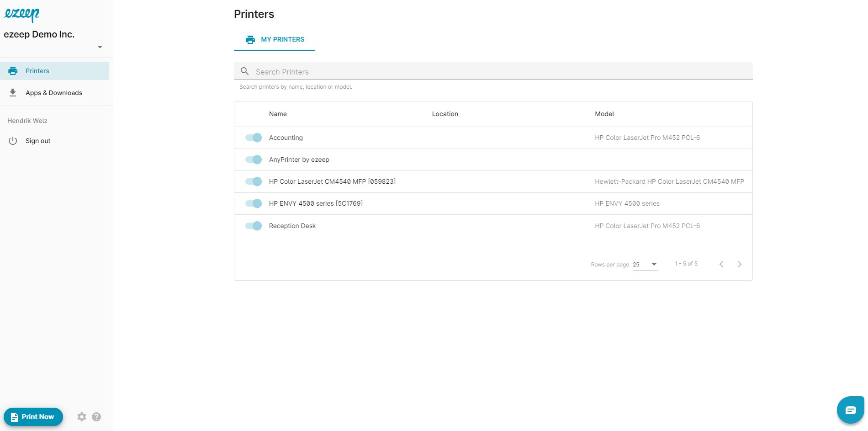Toggle the Reception Desk printer switch
This screenshot has height=431, width=868.
click(254, 226)
